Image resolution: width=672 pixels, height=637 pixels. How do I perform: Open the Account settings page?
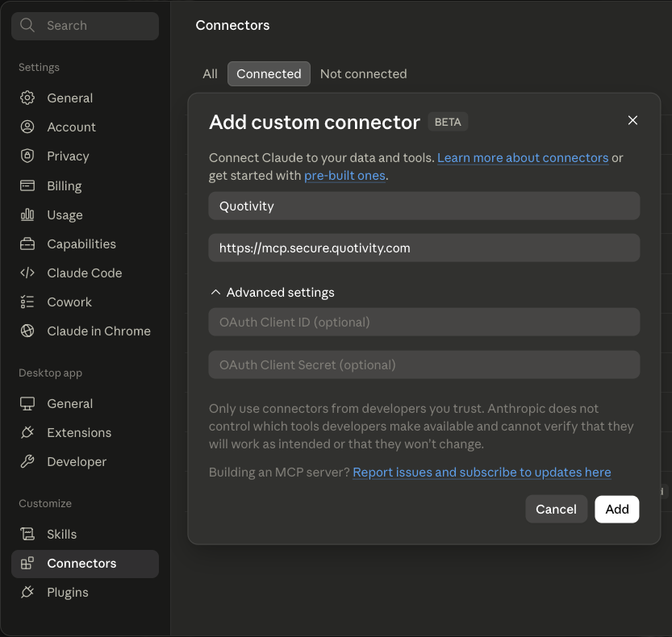[85, 127]
